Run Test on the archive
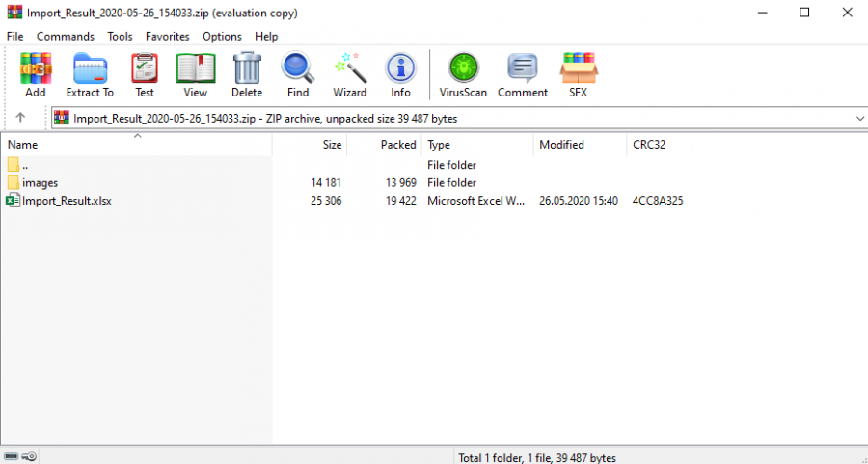Screen dimensions: 868x464 (145, 75)
